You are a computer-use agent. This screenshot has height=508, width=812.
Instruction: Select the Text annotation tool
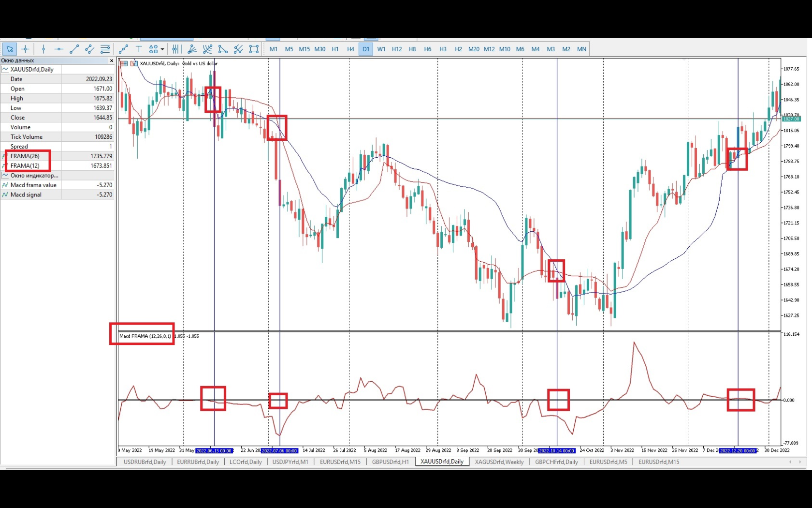coord(139,49)
